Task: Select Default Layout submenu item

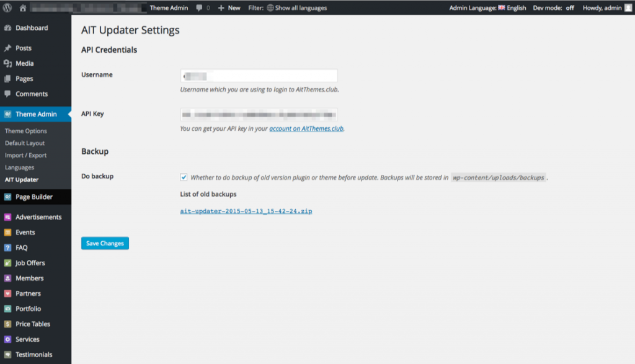Action: pos(25,143)
